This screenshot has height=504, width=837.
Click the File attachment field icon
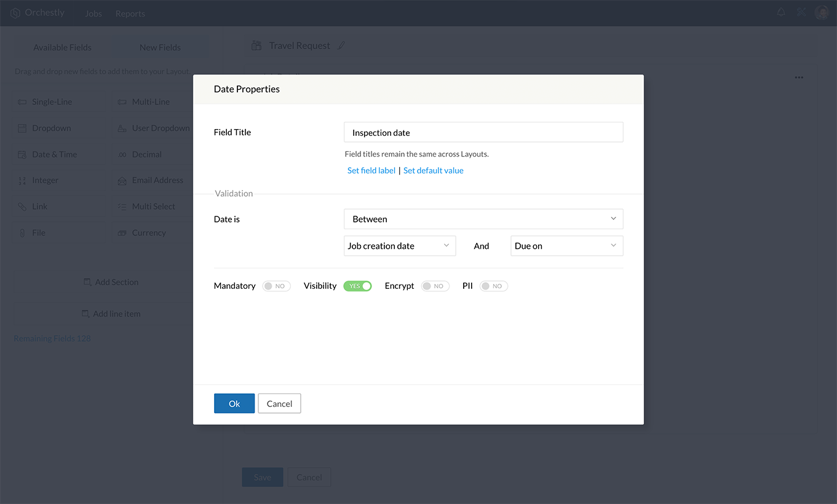(22, 233)
